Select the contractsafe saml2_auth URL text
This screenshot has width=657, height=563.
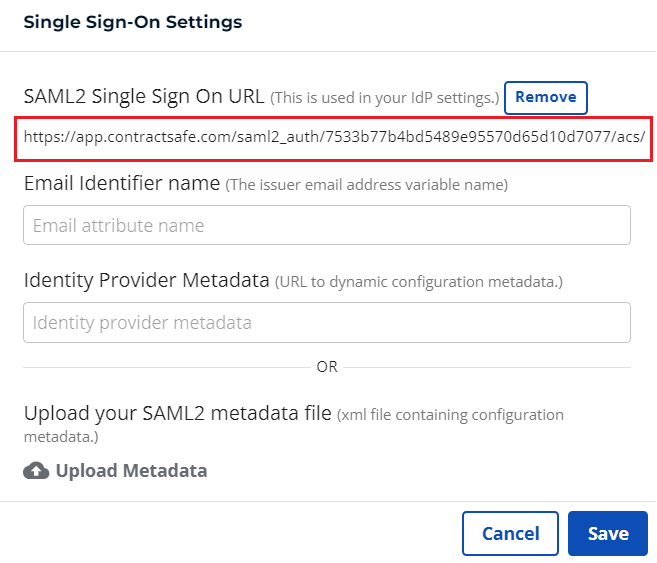334,137
